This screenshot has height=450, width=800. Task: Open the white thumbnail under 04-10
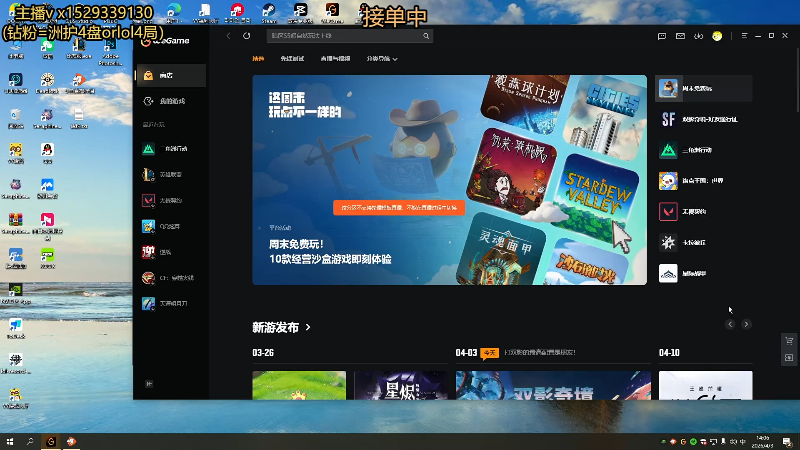[706, 385]
